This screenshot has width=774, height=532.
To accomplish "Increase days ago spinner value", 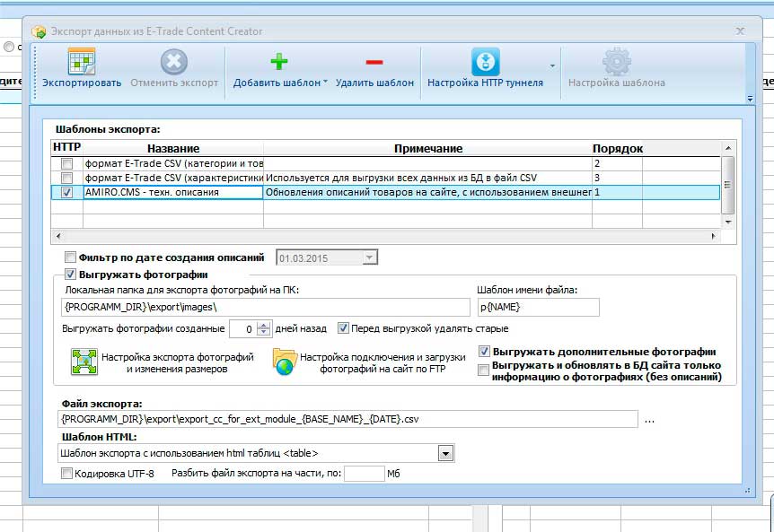I will pyautogui.click(x=265, y=325).
